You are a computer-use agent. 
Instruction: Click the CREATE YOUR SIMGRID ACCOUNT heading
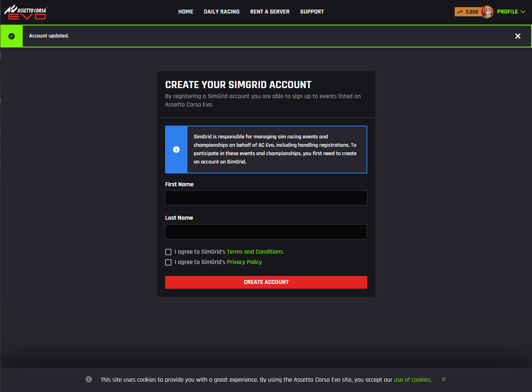(239, 85)
